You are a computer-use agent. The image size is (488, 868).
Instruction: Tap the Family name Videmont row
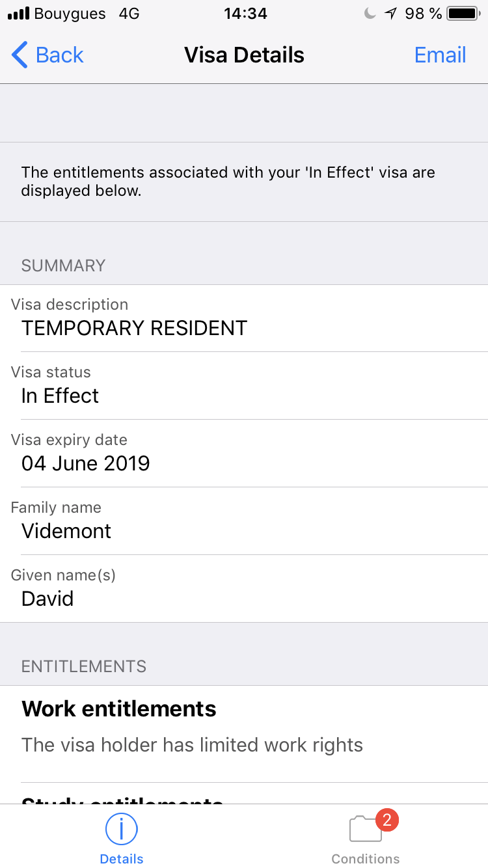pos(244,521)
